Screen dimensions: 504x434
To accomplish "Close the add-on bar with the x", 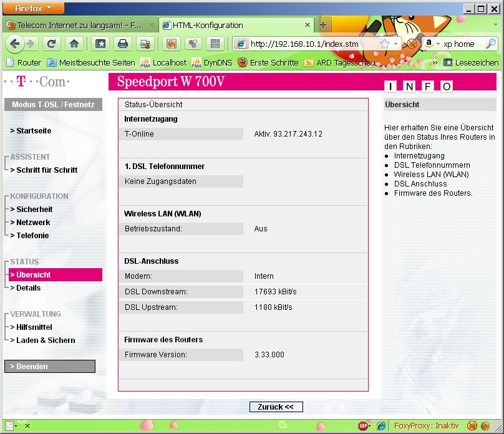I will (27, 426).
